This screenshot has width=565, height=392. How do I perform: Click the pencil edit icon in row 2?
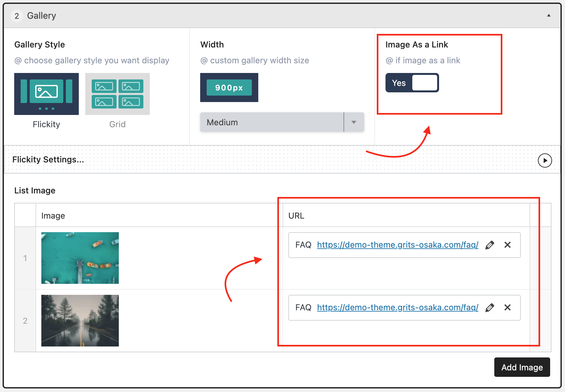tap(489, 308)
